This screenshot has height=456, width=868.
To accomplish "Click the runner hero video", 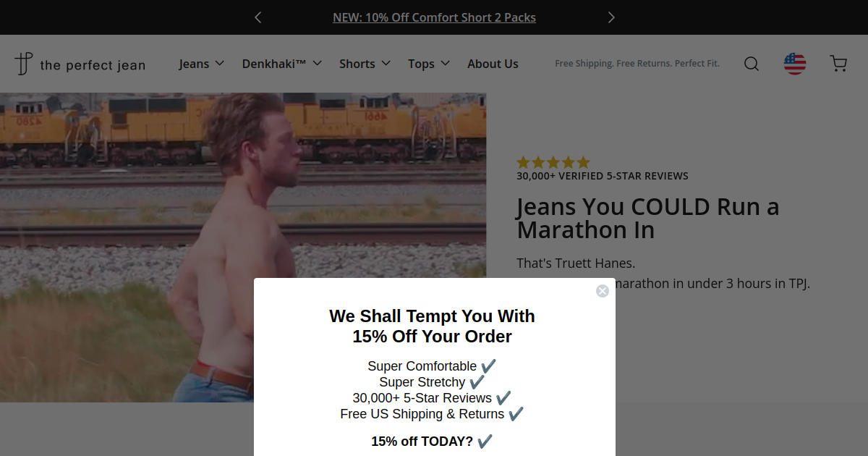I will [x=243, y=247].
